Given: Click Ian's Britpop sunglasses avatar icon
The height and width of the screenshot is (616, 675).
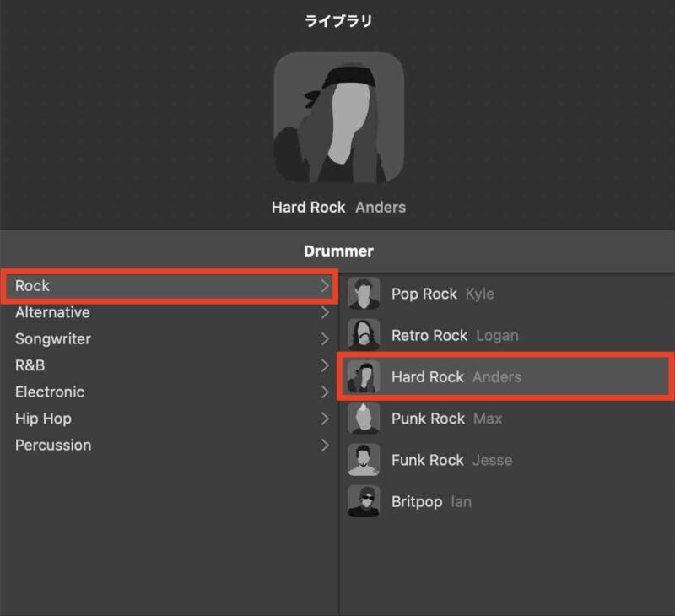Looking at the screenshot, I should pos(364,501).
